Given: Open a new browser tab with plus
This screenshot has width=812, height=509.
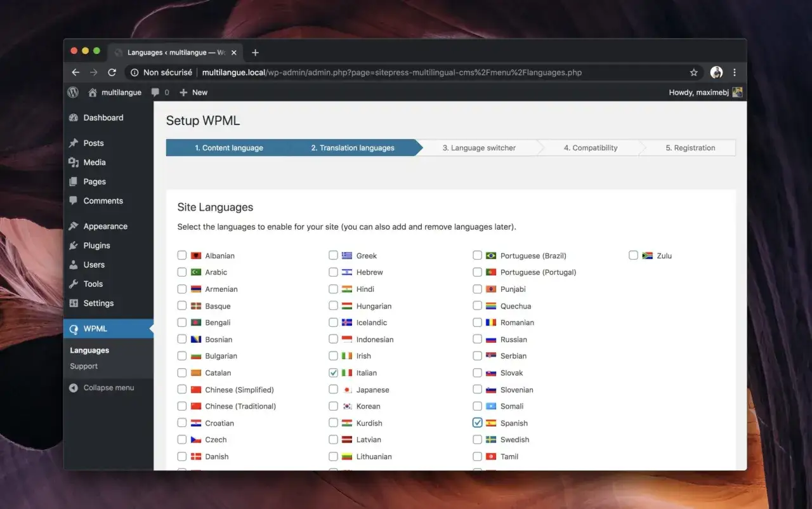Looking at the screenshot, I should pos(255,53).
